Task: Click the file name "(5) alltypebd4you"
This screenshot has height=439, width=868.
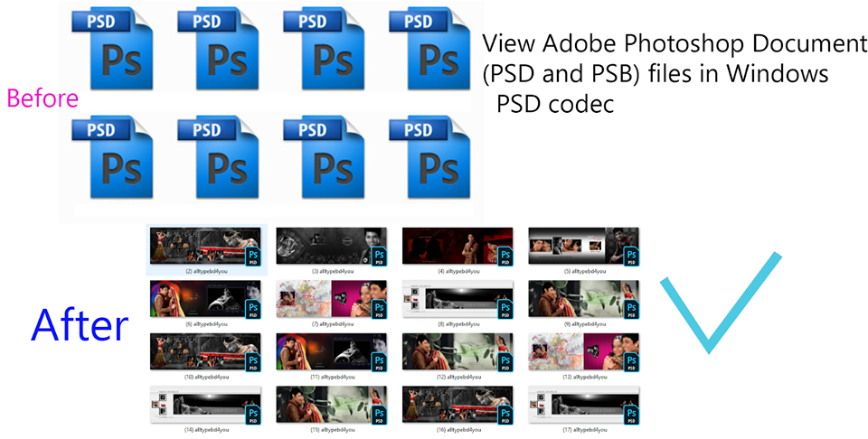Action: click(585, 272)
